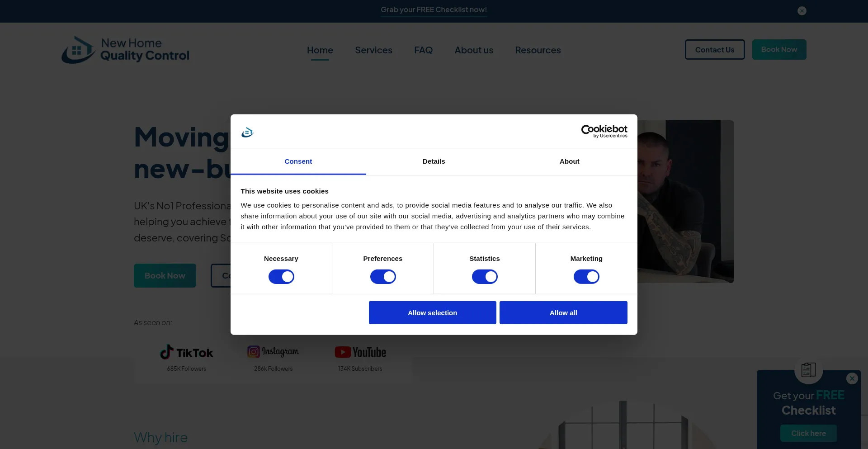This screenshot has width=868, height=449.
Task: Switch to the Details tab
Action: tap(434, 161)
